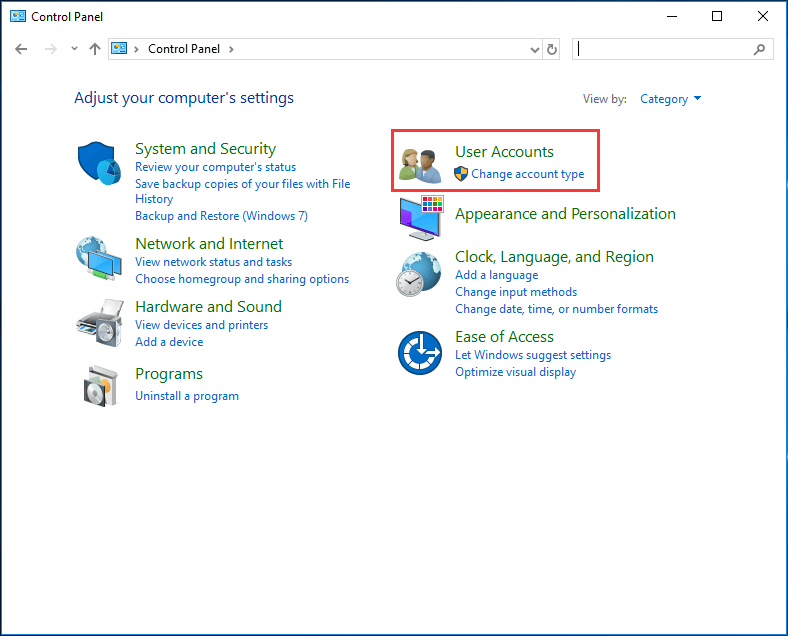788x636 pixels.
Task: Click Let Windows suggest settings
Action: 533,355
